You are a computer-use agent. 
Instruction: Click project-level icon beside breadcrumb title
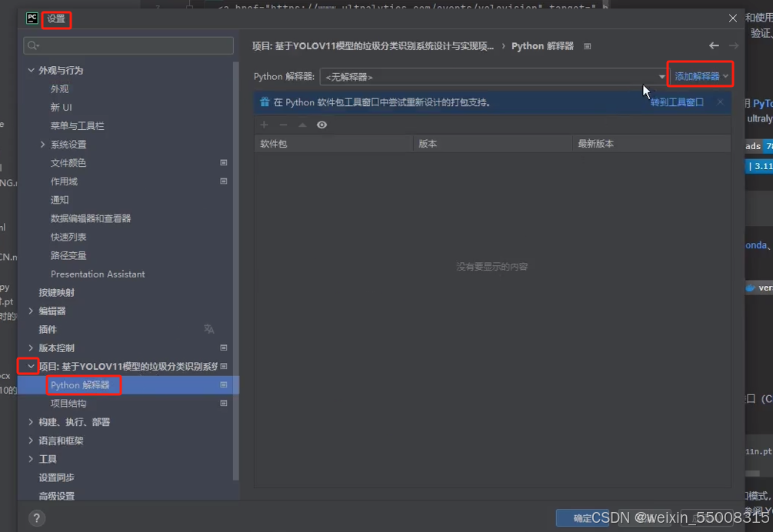(587, 46)
